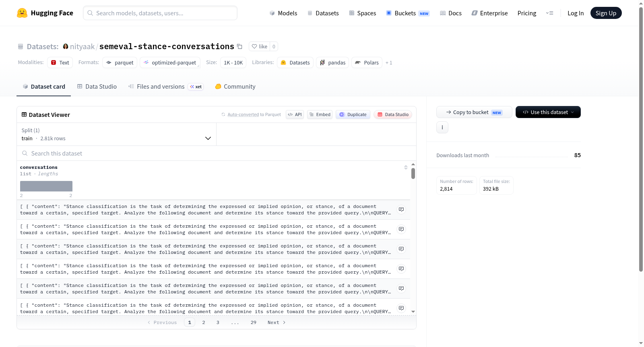Click the like count showing 0

(274, 46)
